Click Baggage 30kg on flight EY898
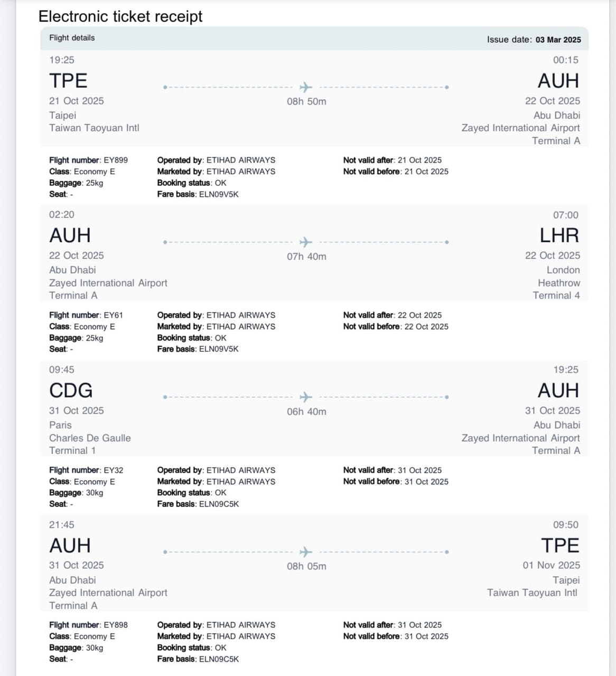616x676 pixels. coord(76,647)
